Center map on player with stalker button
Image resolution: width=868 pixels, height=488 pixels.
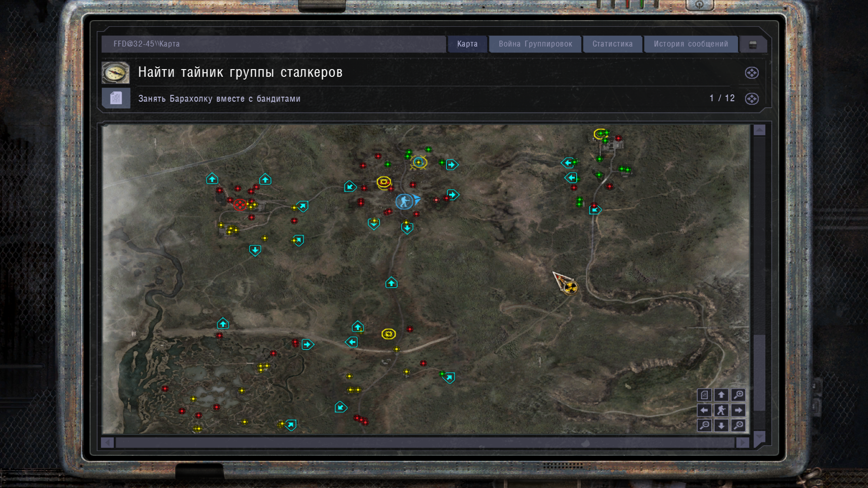click(721, 410)
